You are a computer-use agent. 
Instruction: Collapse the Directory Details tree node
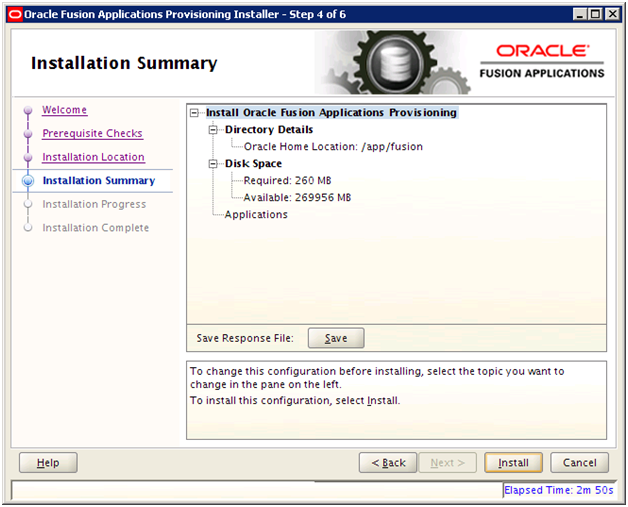(x=213, y=130)
